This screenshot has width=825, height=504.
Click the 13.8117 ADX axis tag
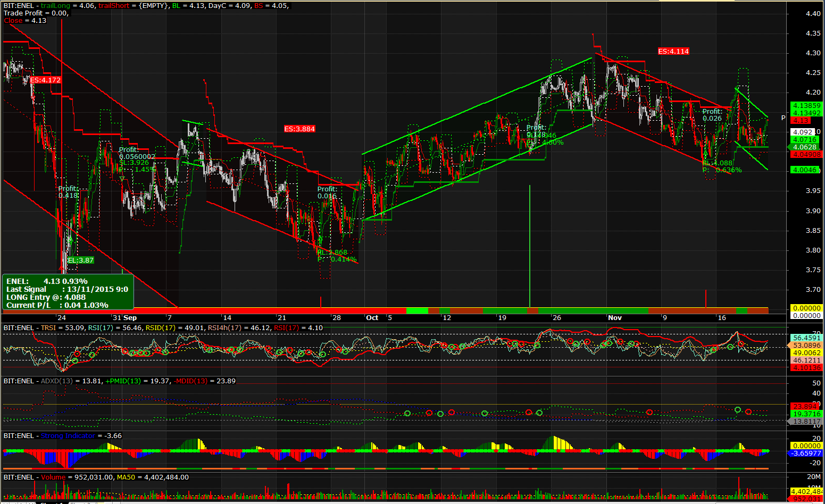(806, 421)
